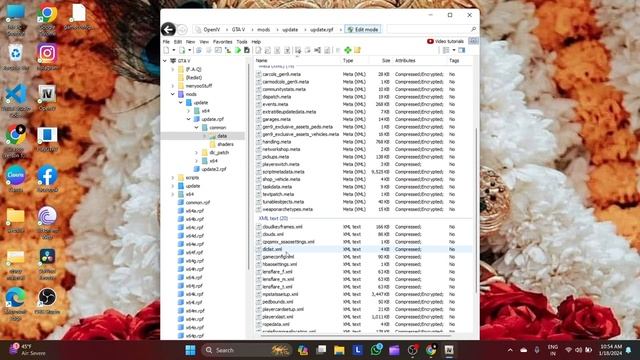Sort by the Attributes column header

(x=405, y=60)
